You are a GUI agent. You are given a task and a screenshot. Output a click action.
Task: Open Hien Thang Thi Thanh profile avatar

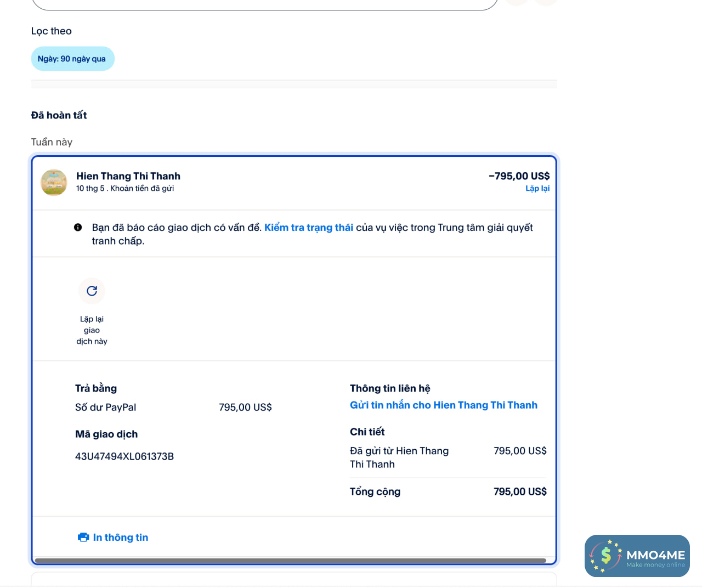pyautogui.click(x=54, y=182)
